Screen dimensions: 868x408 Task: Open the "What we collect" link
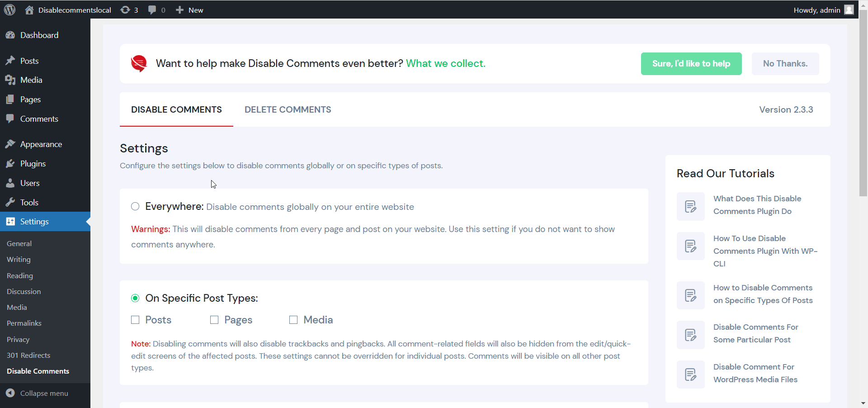tap(445, 64)
